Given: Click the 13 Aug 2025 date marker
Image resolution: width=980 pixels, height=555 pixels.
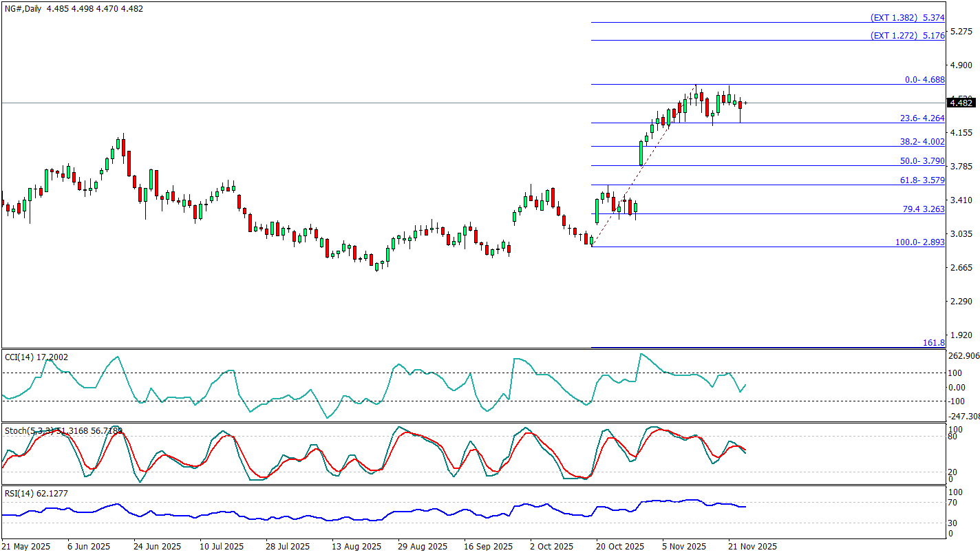Looking at the screenshot, I should pos(357,546).
